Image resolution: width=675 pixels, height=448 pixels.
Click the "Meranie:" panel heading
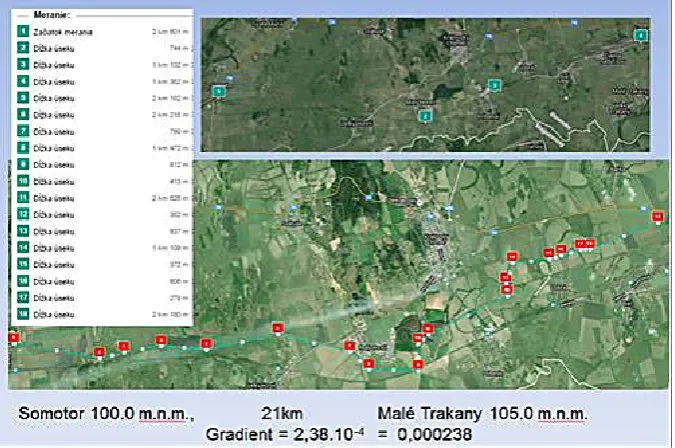pos(52,15)
